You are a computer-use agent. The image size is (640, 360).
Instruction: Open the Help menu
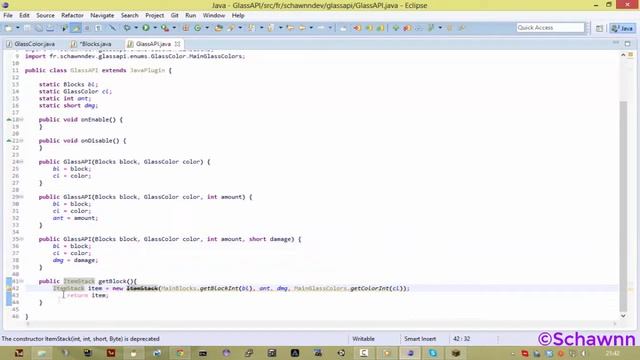238,15
